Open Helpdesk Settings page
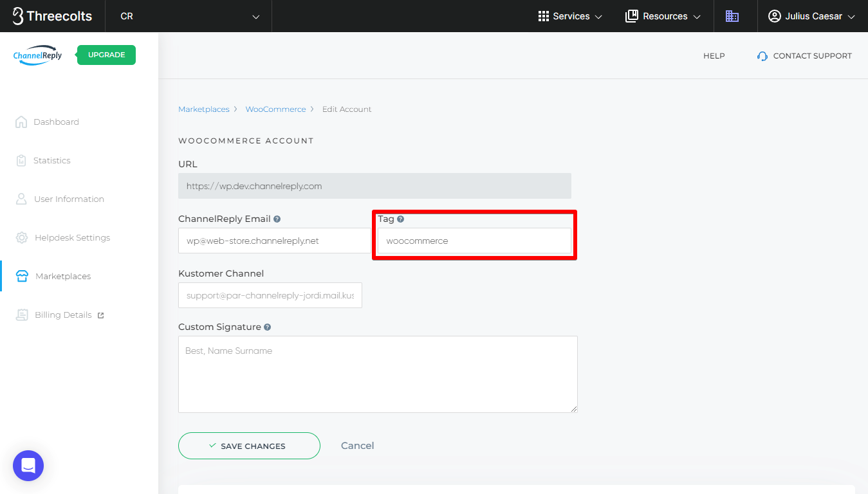Screen dimensions: 868x494 72,237
